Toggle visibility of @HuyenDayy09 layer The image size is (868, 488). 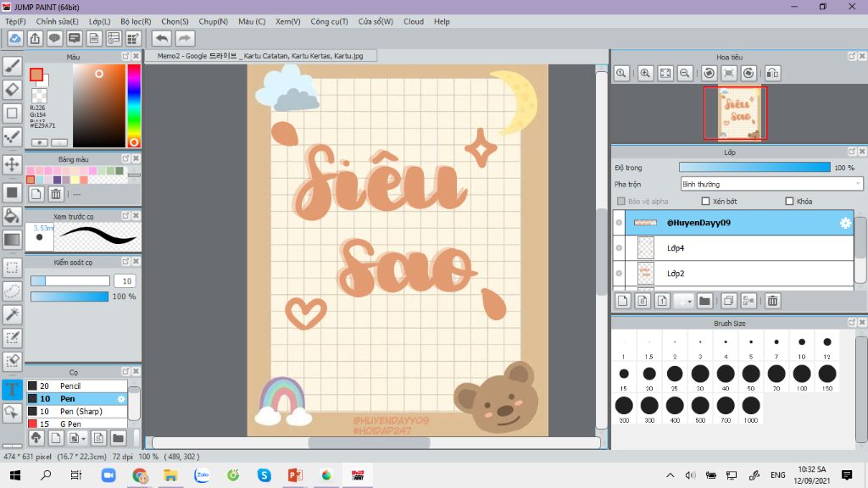619,223
